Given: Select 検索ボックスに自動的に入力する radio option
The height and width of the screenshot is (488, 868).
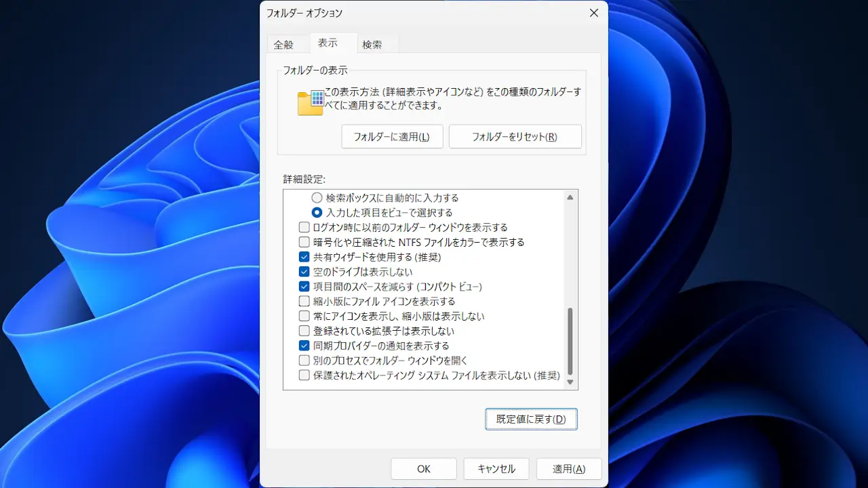Looking at the screenshot, I should point(317,198).
